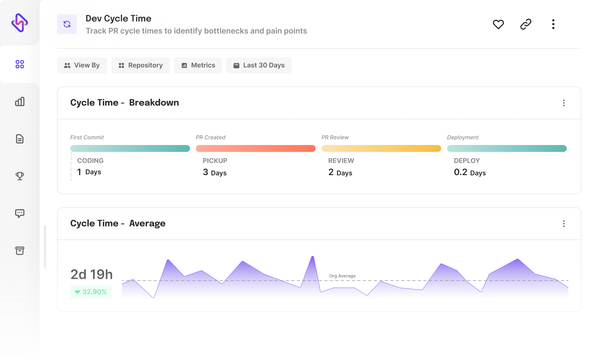Open the archive box sidebar icon
Image resolution: width=599 pixels, height=364 pixels.
point(20,250)
